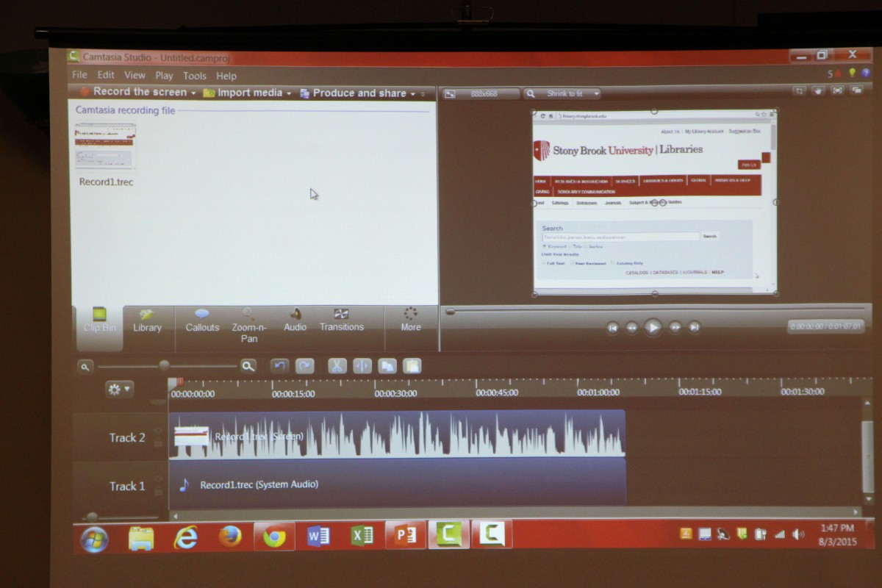Zoom out the timeline with small magnifier
This screenshot has width=882, height=588.
85,366
